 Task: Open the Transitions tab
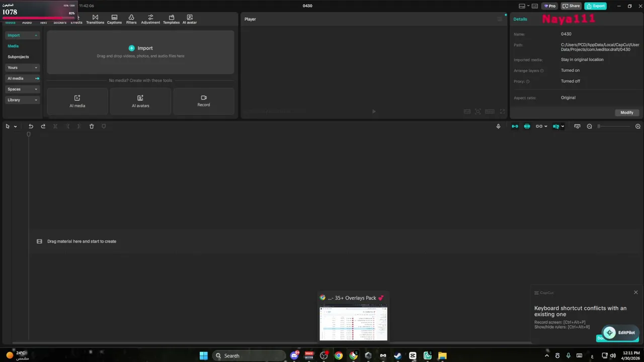[x=95, y=19]
